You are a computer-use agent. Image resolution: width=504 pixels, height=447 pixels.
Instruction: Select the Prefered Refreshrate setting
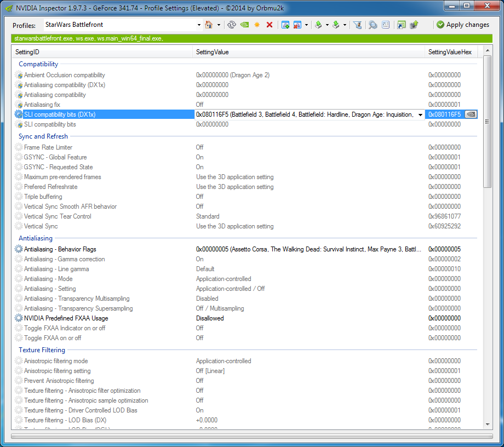[x=51, y=187]
